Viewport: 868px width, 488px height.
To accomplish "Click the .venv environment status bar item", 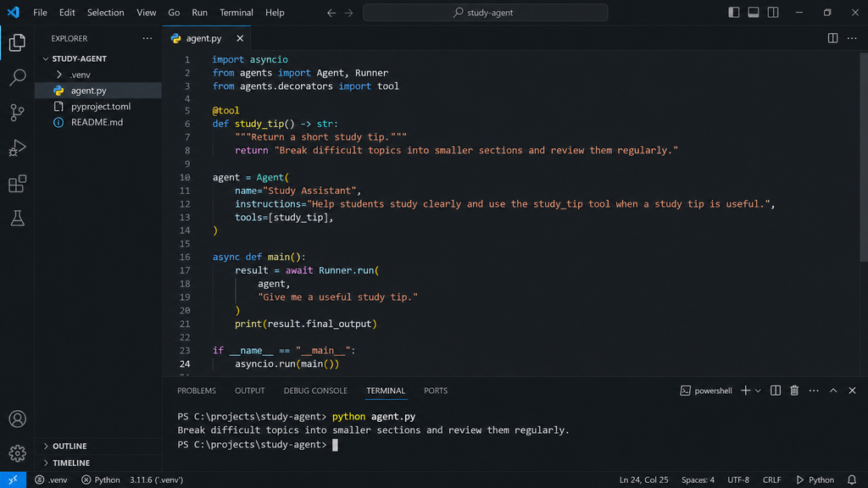I will click(51, 480).
